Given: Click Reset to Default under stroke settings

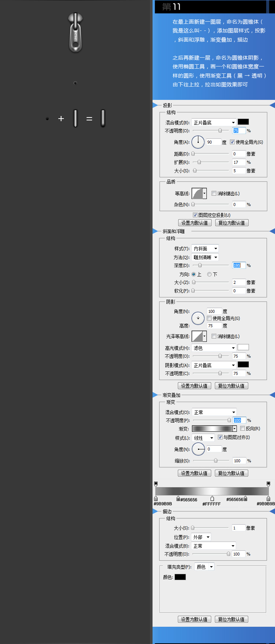Looking at the screenshot, I should (231, 619).
